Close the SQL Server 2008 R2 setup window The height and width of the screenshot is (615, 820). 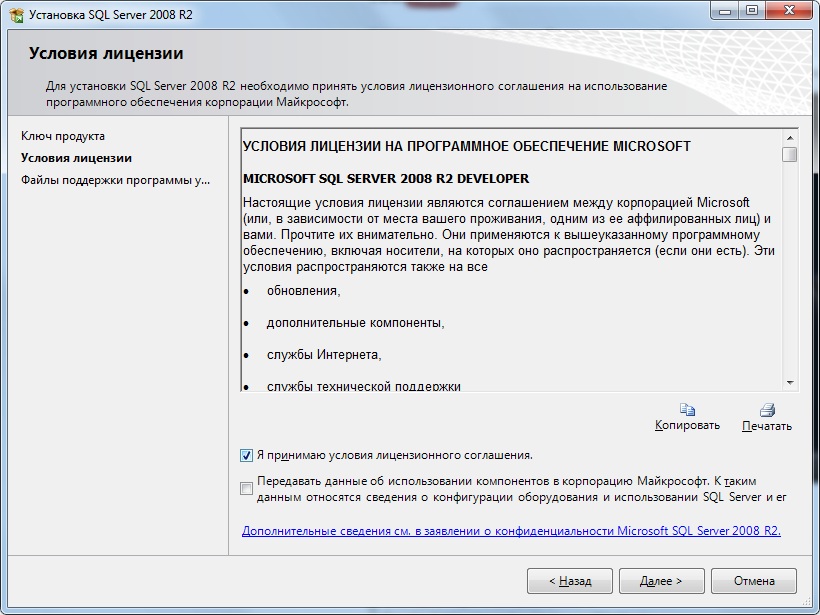(790, 10)
